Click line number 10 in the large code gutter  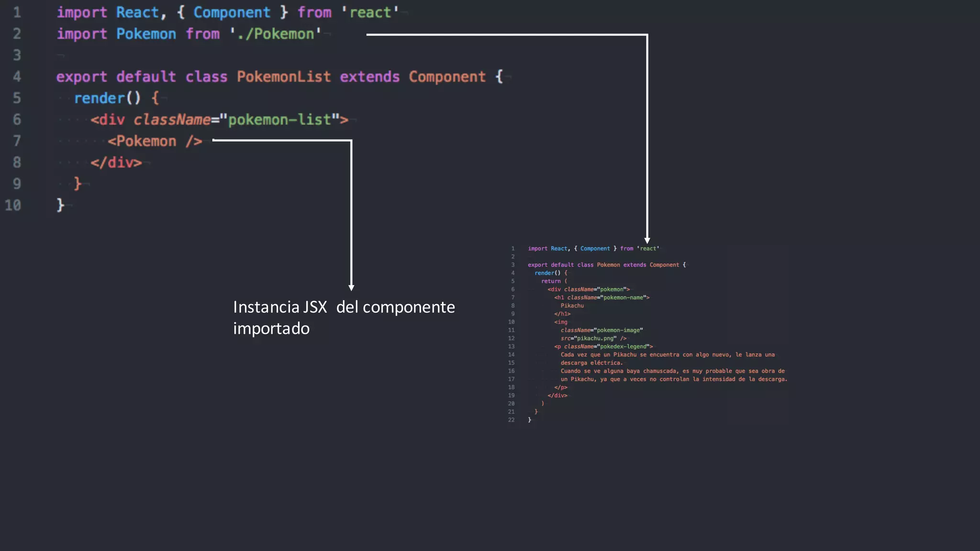pos(13,205)
